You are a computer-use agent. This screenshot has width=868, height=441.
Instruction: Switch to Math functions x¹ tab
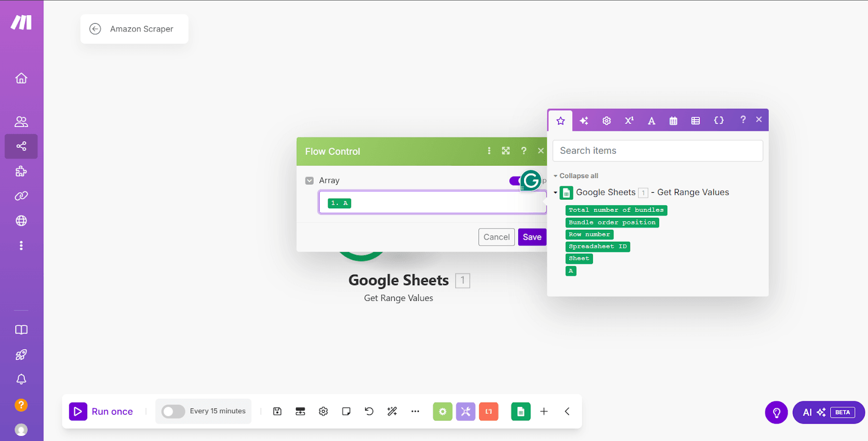click(x=629, y=121)
